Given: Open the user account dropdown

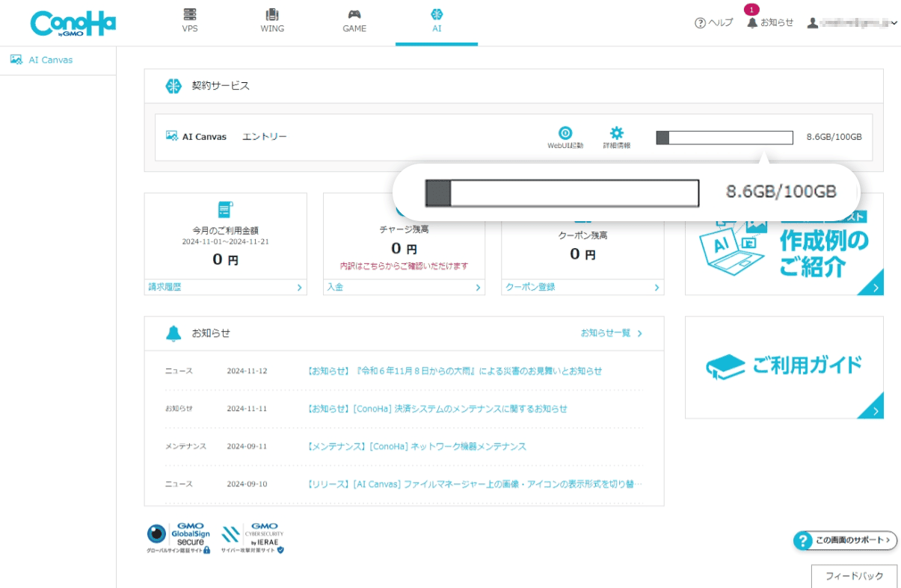Looking at the screenshot, I should (x=852, y=23).
